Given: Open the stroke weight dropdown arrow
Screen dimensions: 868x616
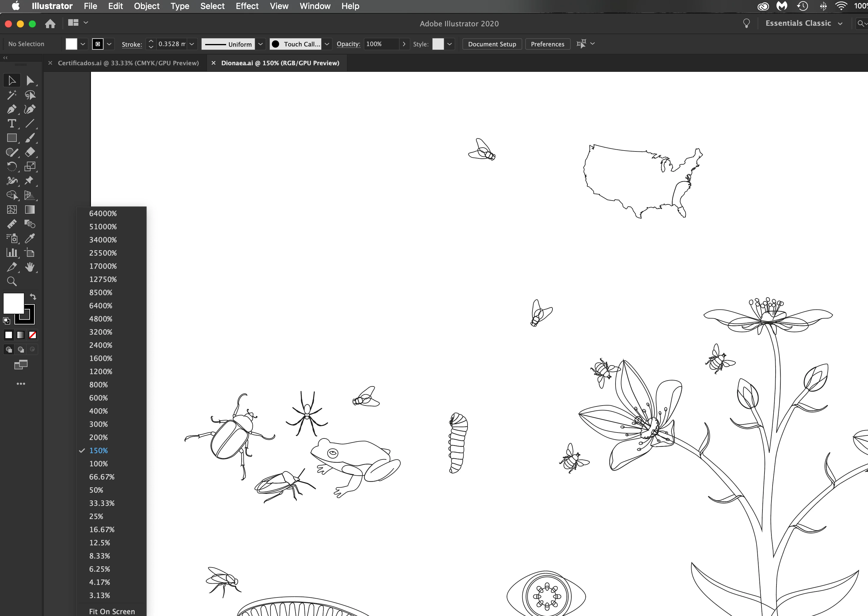Looking at the screenshot, I should tap(192, 44).
